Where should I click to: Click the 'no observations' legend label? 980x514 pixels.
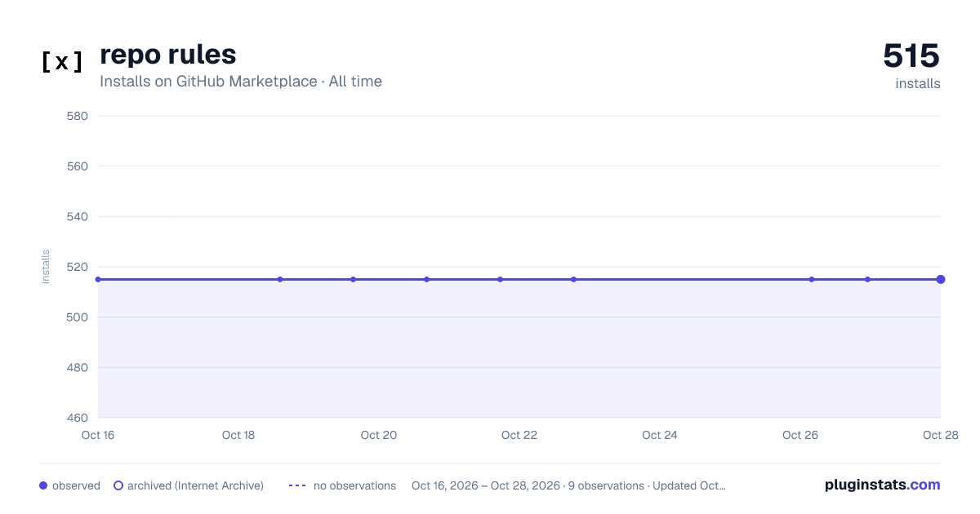click(x=354, y=485)
